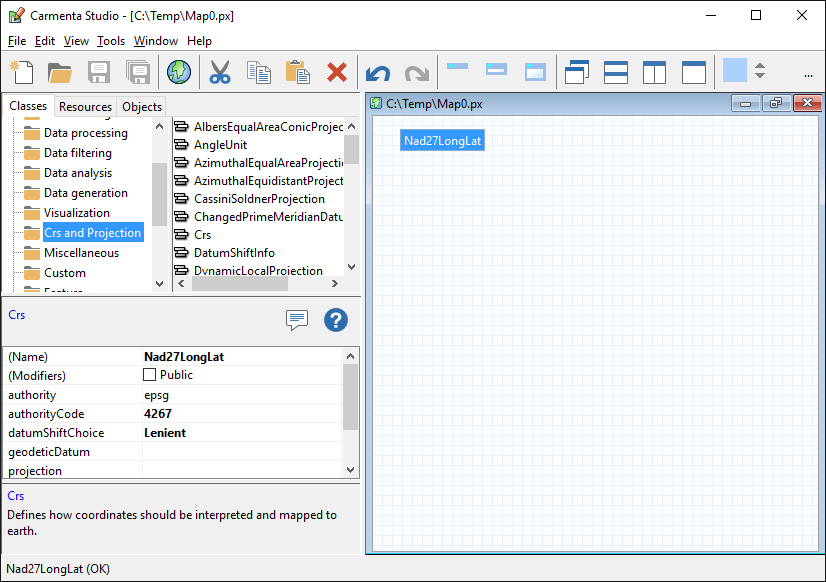The image size is (826, 582).
Task: Switch to the Resources tab
Action: click(85, 107)
